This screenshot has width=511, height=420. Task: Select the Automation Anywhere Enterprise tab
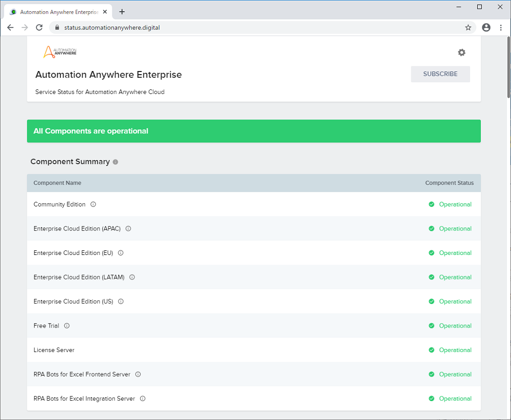pos(58,12)
